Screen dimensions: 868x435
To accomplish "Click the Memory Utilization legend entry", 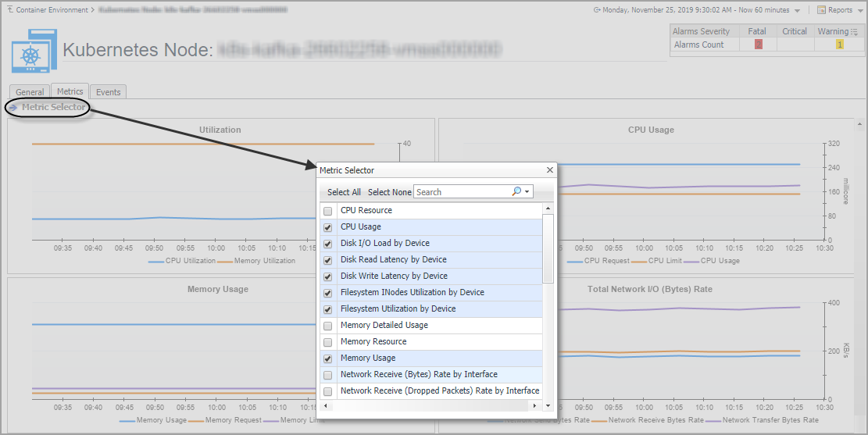I will pos(257,261).
